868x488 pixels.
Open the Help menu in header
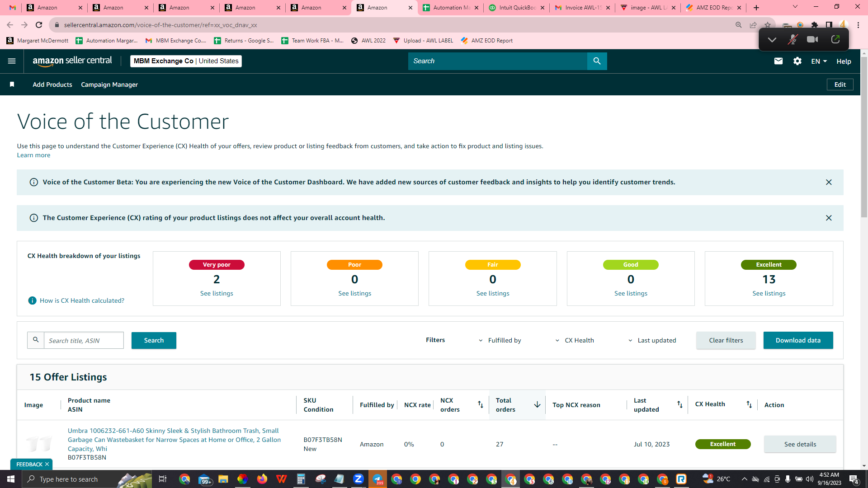(844, 61)
